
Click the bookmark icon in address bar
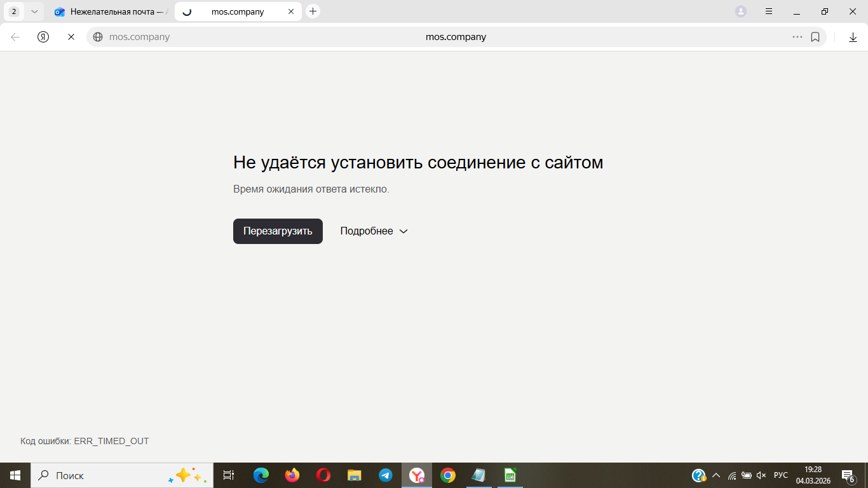tap(815, 37)
